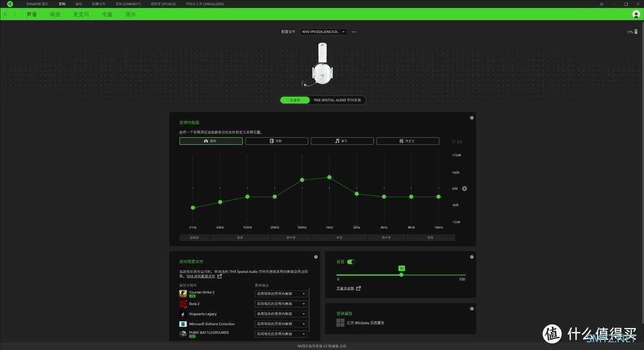Click the Microsoft Solitaire Collection icon
Image resolution: width=644 pixels, height=350 pixels.
183,324
